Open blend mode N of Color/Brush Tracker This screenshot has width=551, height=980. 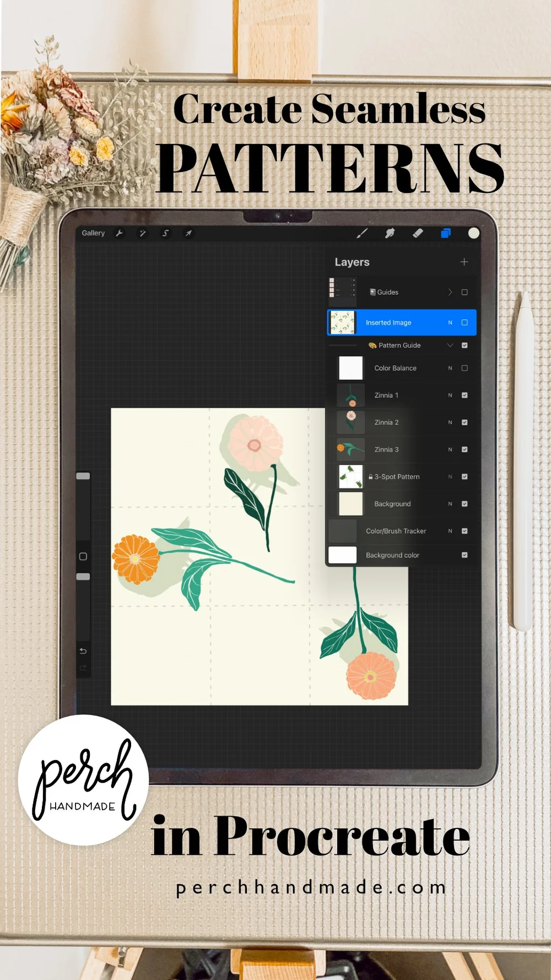(x=450, y=531)
